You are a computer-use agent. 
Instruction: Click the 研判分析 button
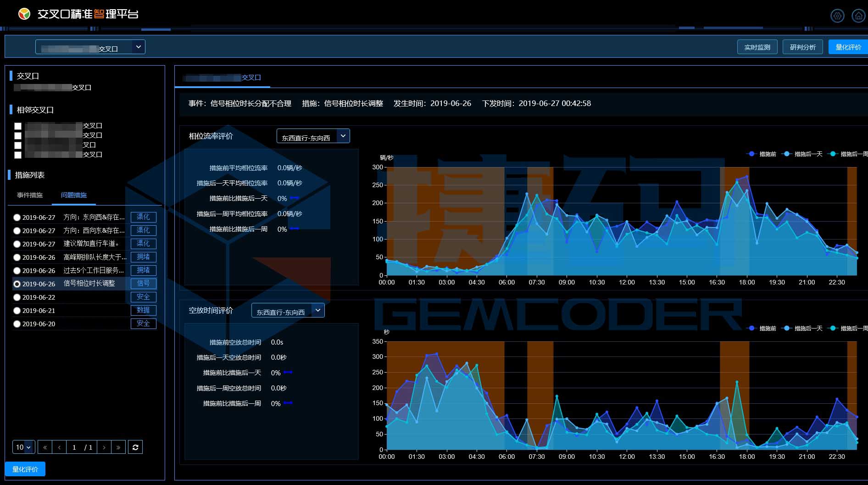pyautogui.click(x=802, y=47)
